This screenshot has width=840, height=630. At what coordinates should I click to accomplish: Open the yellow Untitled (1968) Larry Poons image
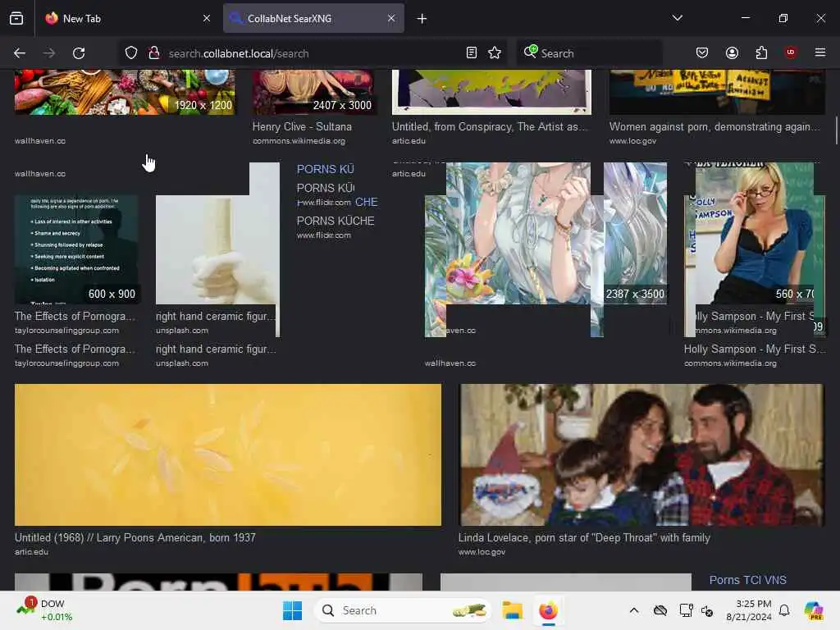click(228, 454)
